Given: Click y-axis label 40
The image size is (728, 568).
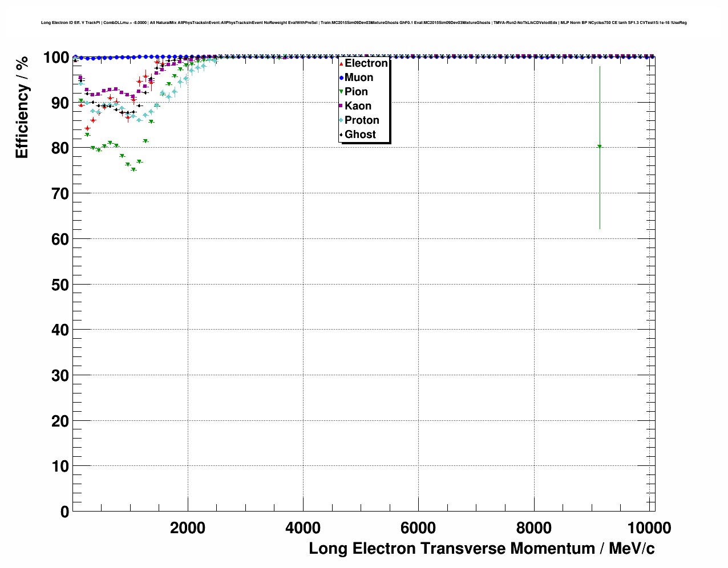Looking at the screenshot, I should point(60,330).
